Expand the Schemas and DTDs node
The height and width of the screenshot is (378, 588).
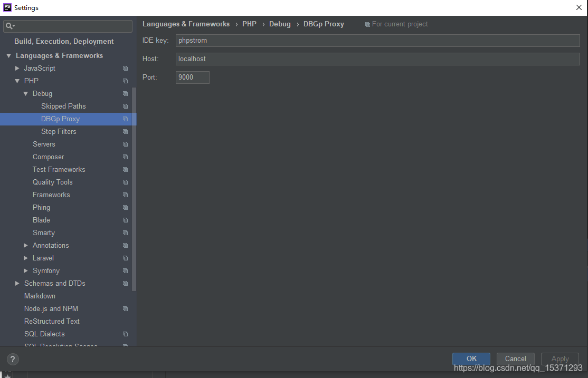17,283
